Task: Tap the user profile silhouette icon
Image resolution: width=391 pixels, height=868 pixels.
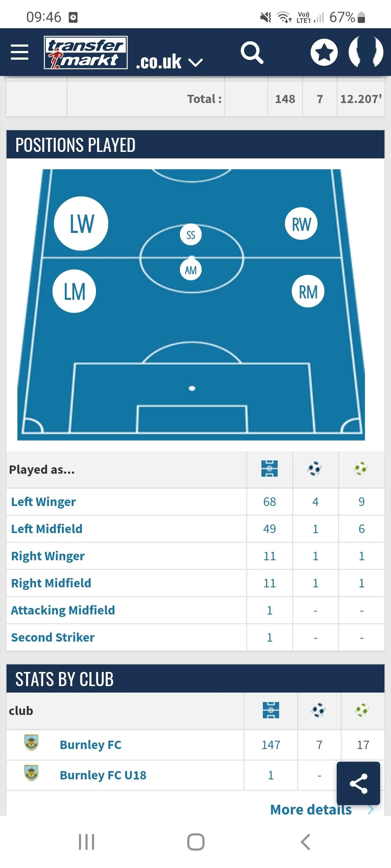Action: (x=366, y=52)
